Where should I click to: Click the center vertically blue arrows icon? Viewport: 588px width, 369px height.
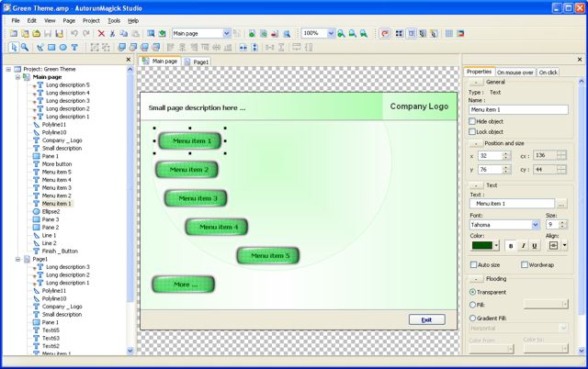[254, 47]
